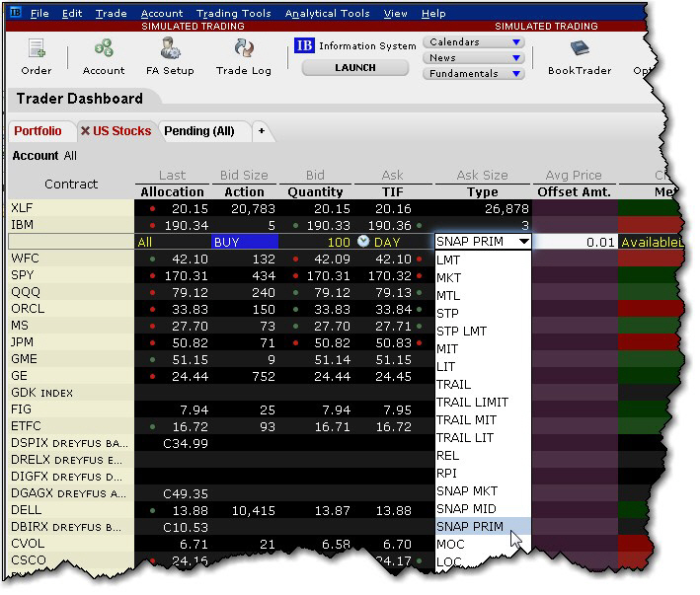Choose MTL from order type list
700x595 pixels.
tap(483, 295)
